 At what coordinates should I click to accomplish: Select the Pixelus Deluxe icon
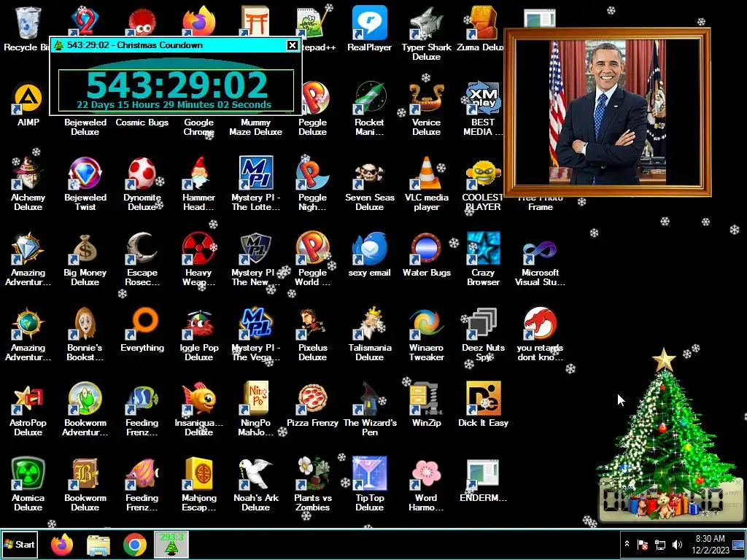tap(312, 333)
